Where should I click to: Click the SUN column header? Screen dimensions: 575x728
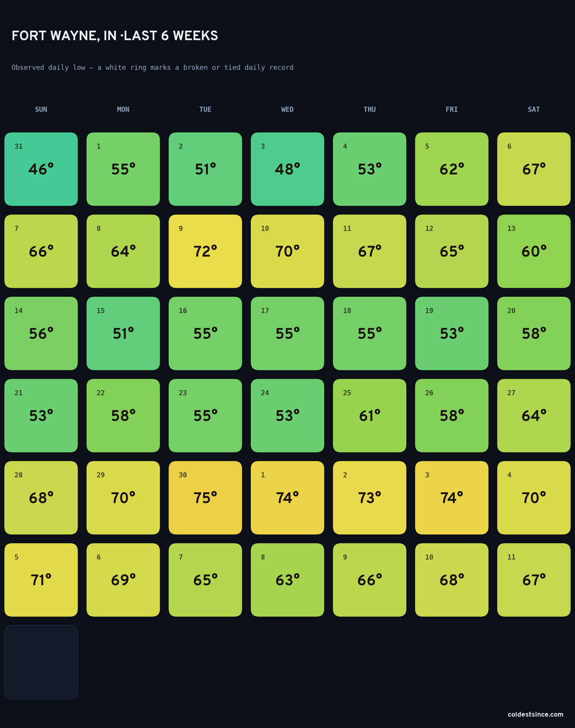[41, 110]
